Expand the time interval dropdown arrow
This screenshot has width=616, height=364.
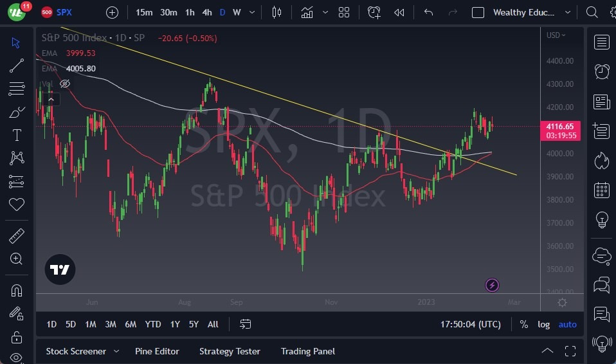tap(251, 12)
